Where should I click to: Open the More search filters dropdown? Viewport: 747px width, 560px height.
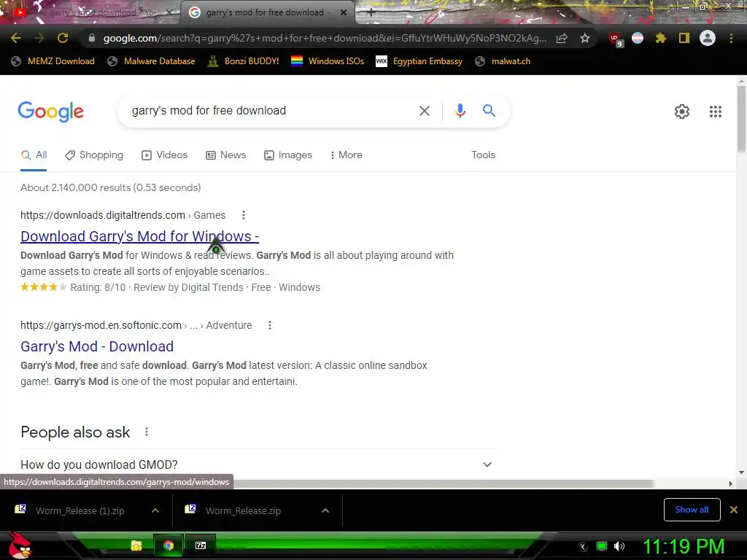click(x=346, y=155)
